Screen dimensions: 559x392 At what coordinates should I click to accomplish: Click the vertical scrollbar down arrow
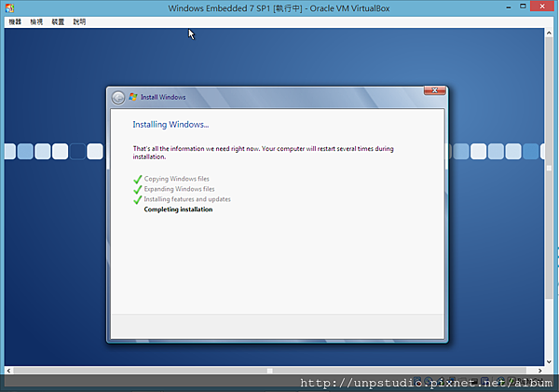(549, 361)
